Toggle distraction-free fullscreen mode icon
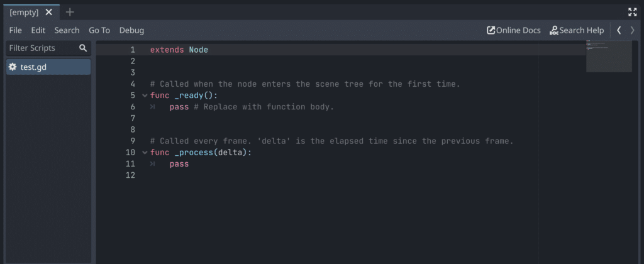Screen dimensions: 644x264 click(632, 12)
